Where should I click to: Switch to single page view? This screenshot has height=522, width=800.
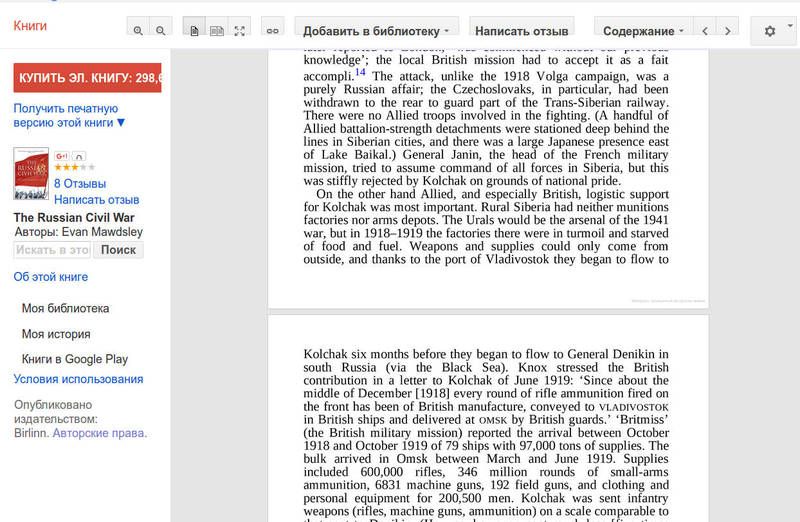point(195,31)
